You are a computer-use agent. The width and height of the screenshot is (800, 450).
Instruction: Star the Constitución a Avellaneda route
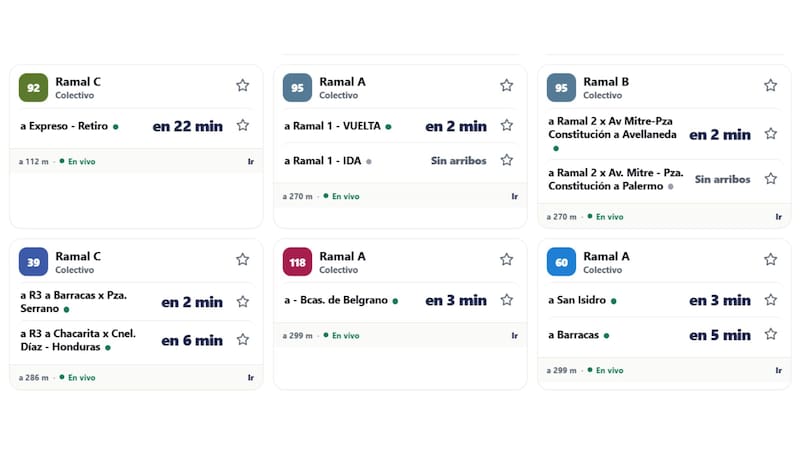click(770, 134)
